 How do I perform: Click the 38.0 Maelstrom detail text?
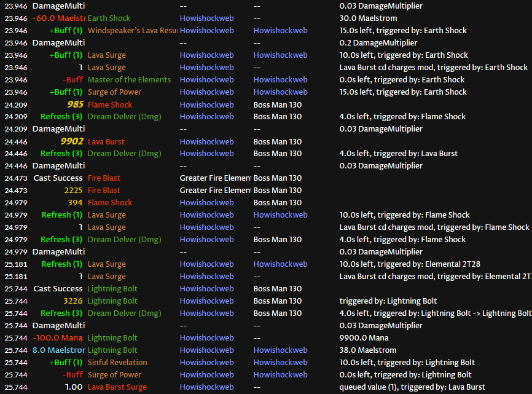(368, 350)
